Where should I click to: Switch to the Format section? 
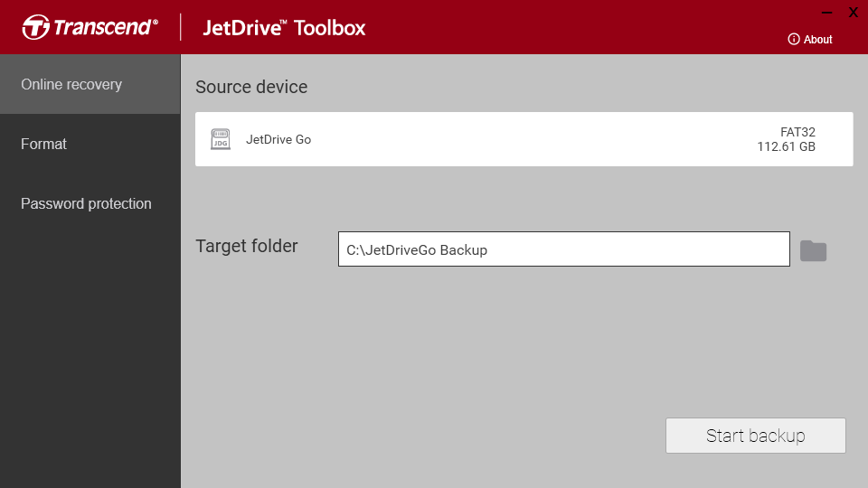point(90,144)
